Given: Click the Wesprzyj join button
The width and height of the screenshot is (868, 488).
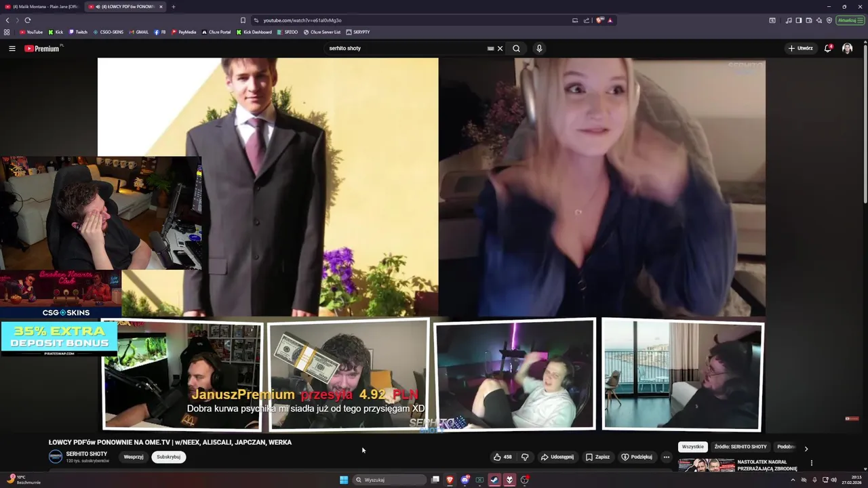Looking at the screenshot, I should [134, 457].
